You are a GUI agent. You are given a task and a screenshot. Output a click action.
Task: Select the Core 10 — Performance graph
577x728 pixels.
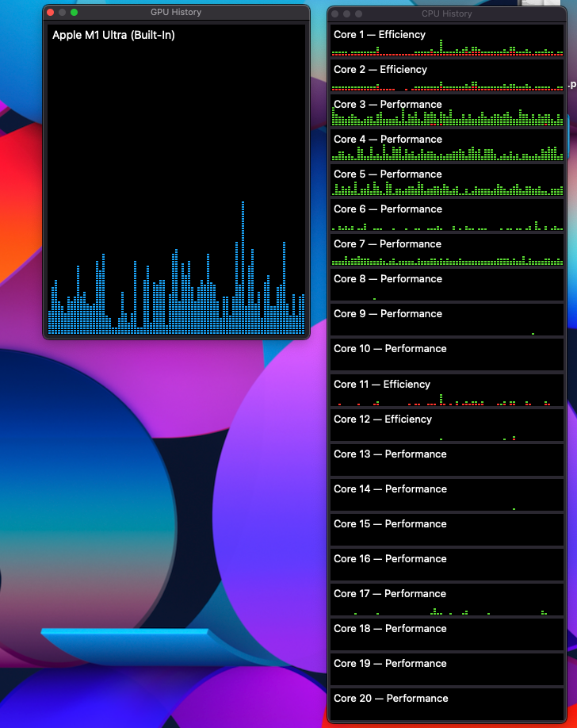point(446,356)
